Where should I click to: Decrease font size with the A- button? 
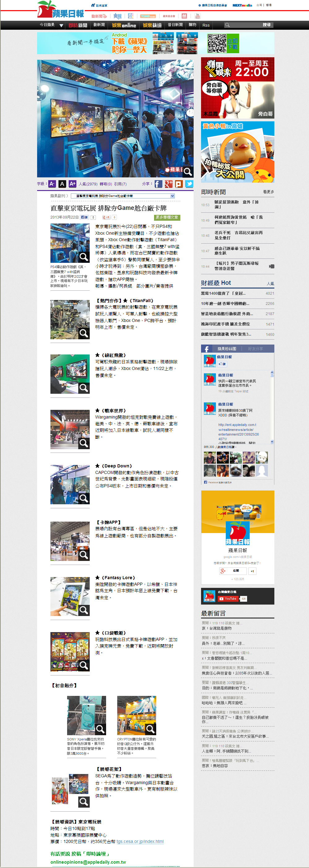(52, 184)
